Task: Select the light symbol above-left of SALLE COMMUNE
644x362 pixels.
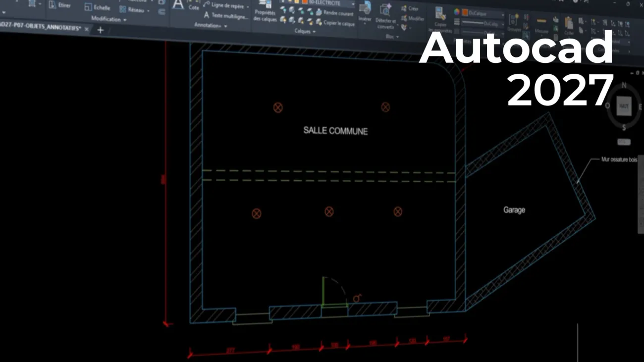Action: tap(278, 107)
